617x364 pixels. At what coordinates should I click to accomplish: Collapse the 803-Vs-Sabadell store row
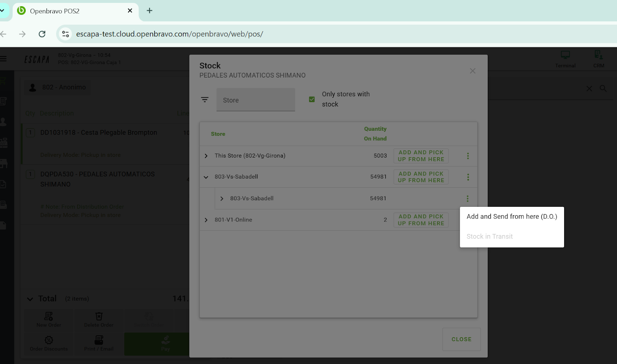[206, 177]
